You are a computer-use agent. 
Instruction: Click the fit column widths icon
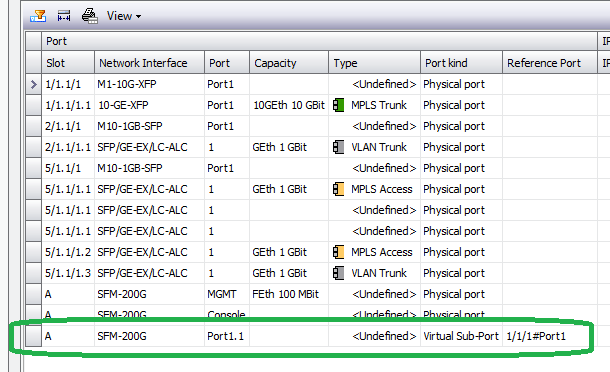64,16
